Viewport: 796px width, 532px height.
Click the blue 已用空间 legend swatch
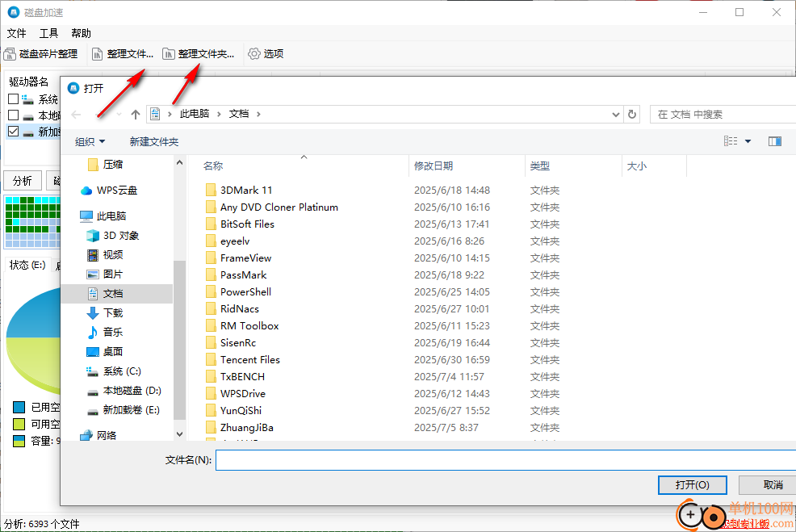pyautogui.click(x=19, y=407)
